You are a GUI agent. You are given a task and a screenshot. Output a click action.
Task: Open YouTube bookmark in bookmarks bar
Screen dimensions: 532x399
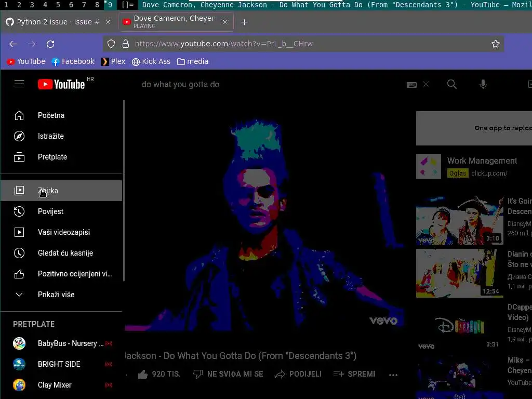(x=26, y=61)
